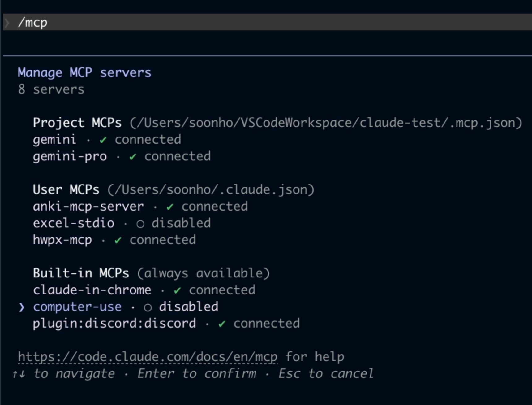The width and height of the screenshot is (532, 405).
Task: Click the prompt chevron before /mcp
Action: 7,23
